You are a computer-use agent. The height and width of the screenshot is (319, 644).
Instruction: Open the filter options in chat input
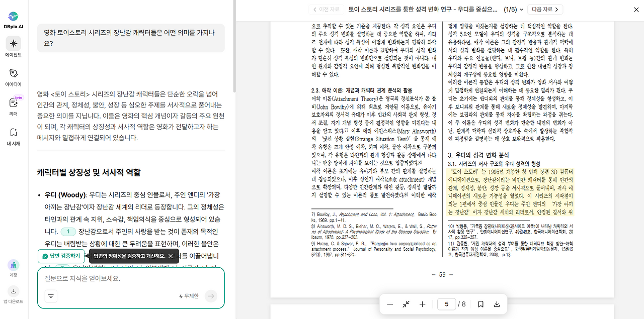click(51, 296)
